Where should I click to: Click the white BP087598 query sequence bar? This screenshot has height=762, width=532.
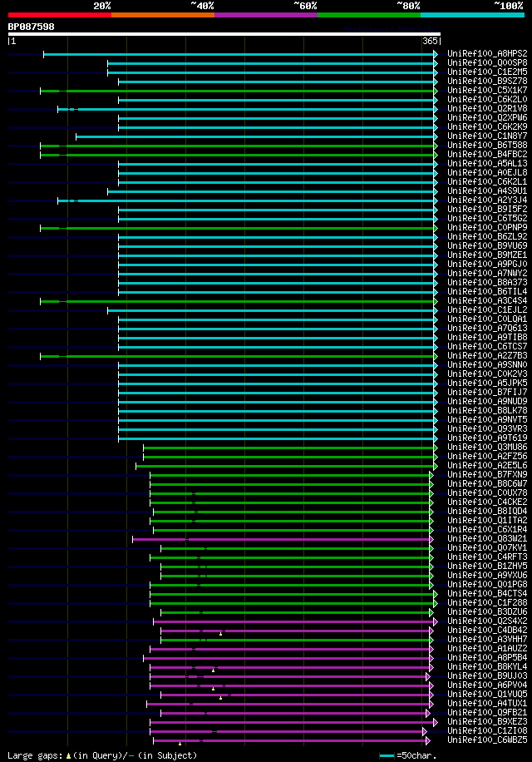[x=224, y=34]
